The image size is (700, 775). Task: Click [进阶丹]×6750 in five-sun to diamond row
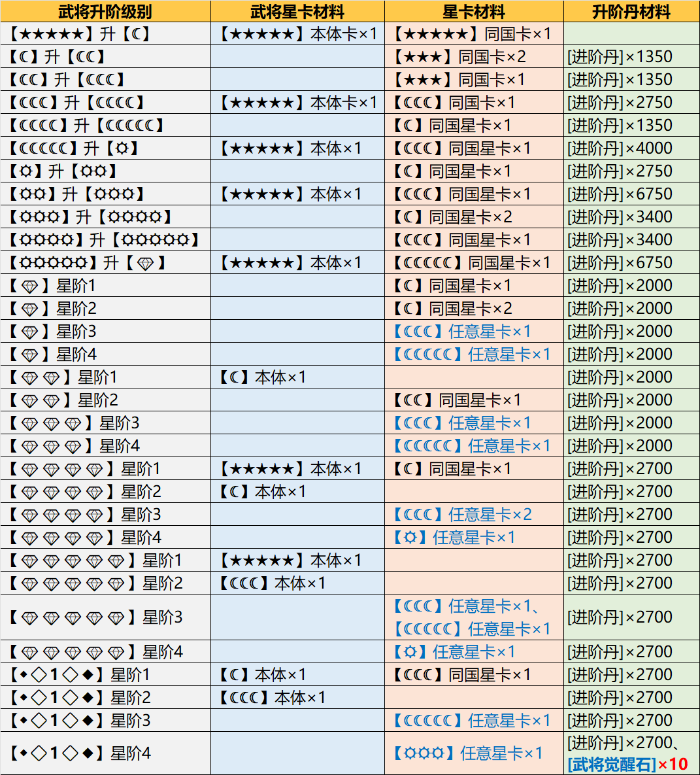tap(631, 262)
